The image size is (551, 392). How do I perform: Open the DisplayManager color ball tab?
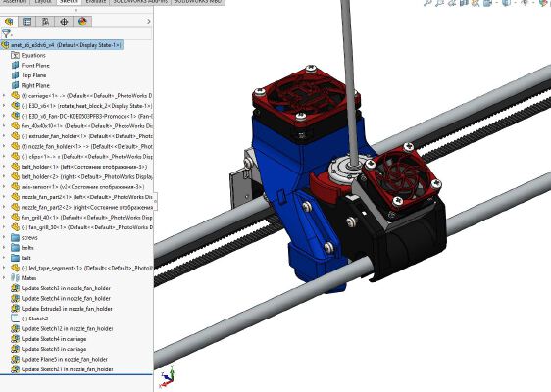82,22
